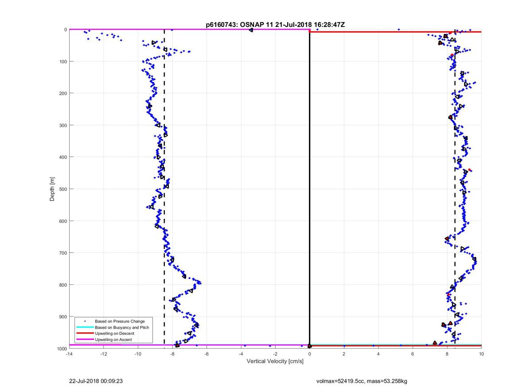Click x-axis tick label "2"
The height and width of the screenshot is (392, 532).
tap(344, 354)
